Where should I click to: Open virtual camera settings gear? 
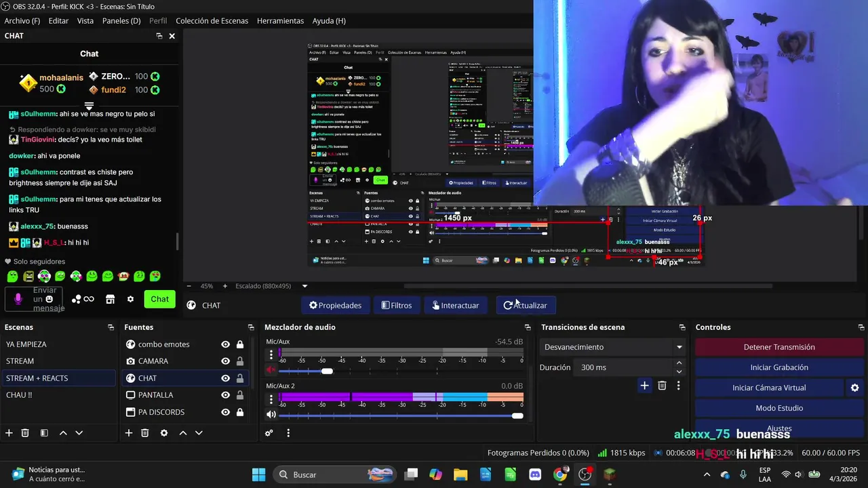tap(854, 388)
